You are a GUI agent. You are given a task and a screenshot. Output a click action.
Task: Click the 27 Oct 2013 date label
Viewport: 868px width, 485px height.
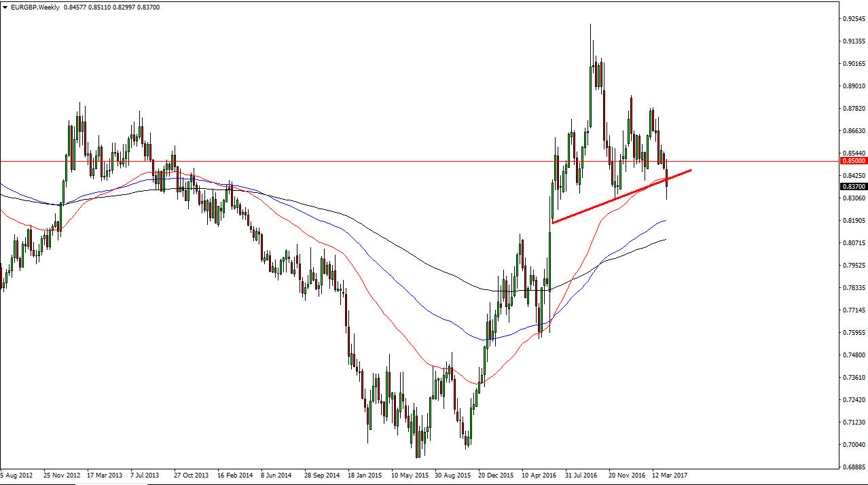click(191, 475)
